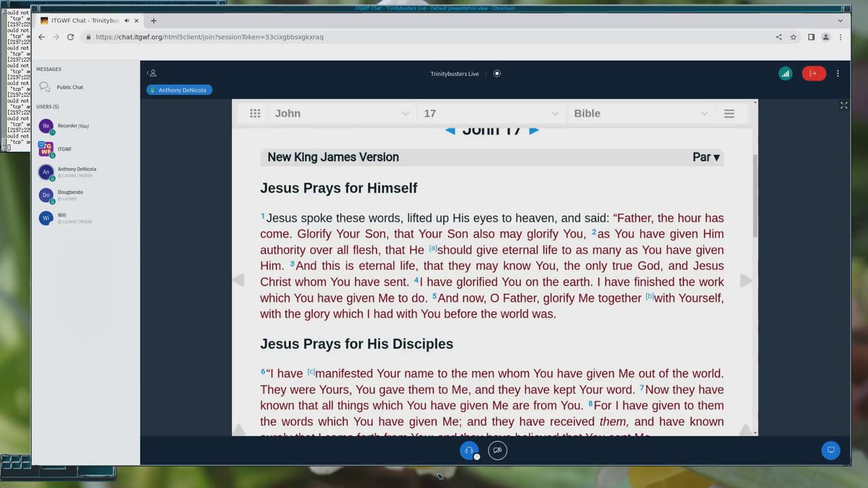The image size is (868, 488).
Task: Click the Trinitybusters Live title
Action: [454, 74]
